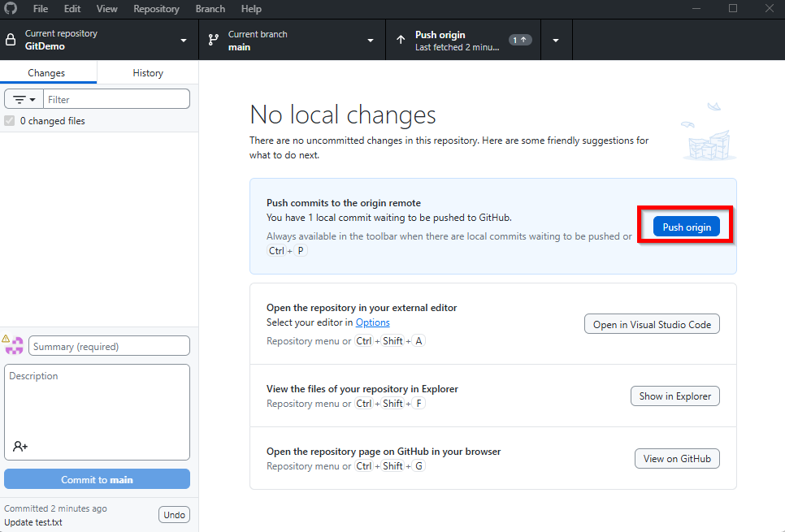Follow the Options link
This screenshot has height=532, width=785.
point(372,322)
